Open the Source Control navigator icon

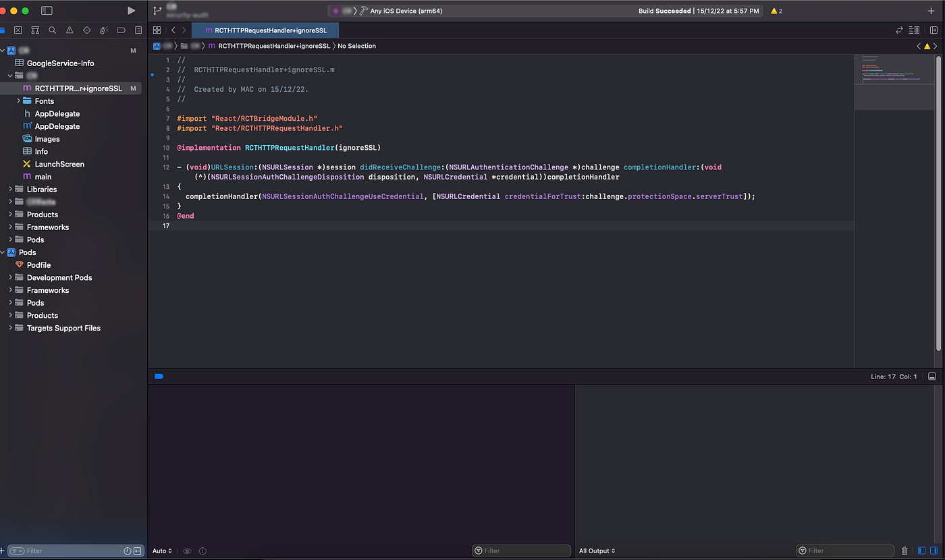coord(18,30)
